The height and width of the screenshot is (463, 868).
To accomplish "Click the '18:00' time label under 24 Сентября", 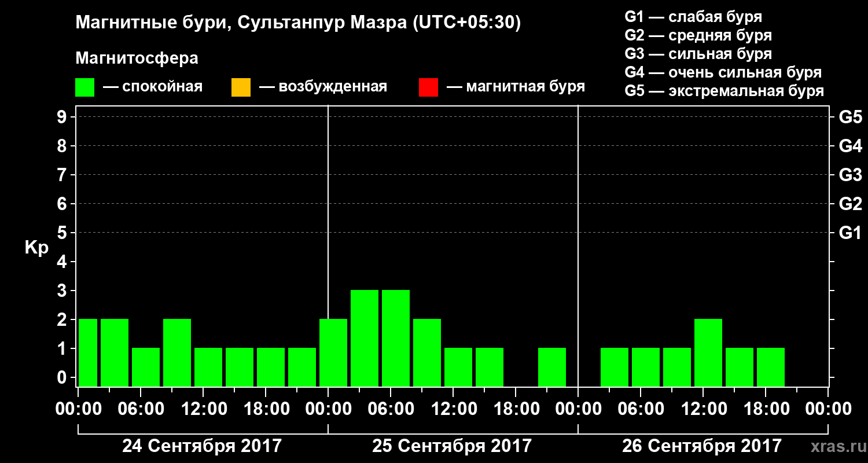I will pyautogui.click(x=266, y=409).
